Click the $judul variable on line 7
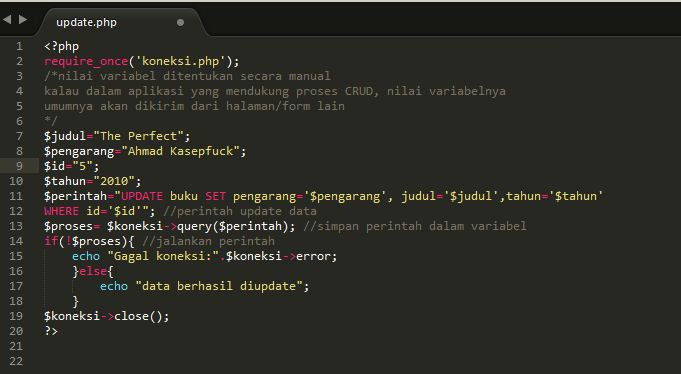This screenshot has width=681, height=374. tap(65, 136)
